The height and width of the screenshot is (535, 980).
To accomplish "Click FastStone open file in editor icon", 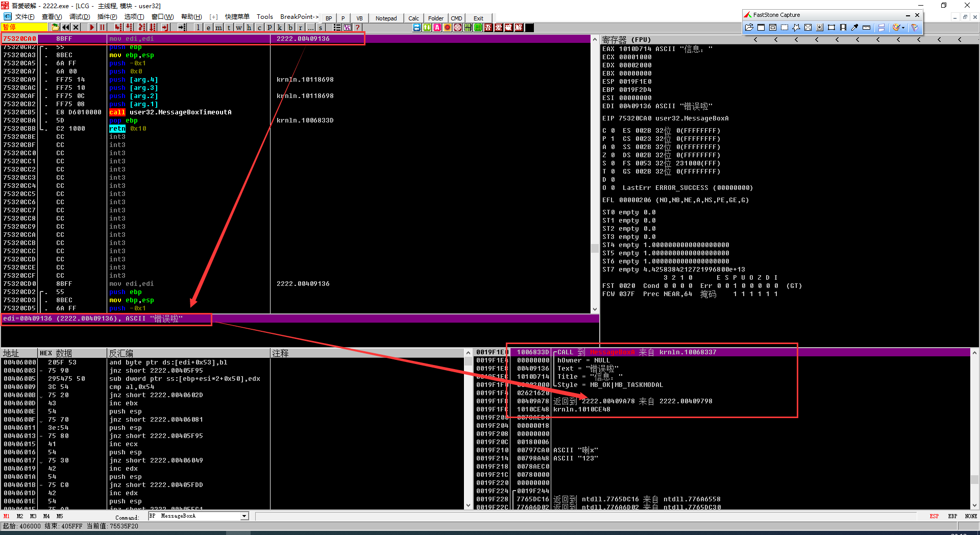I will click(749, 27).
